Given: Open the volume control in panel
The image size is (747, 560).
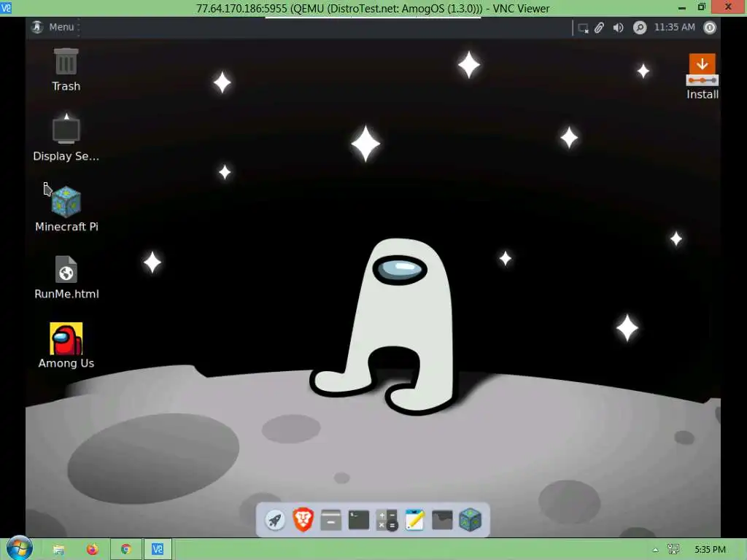Looking at the screenshot, I should [618, 28].
